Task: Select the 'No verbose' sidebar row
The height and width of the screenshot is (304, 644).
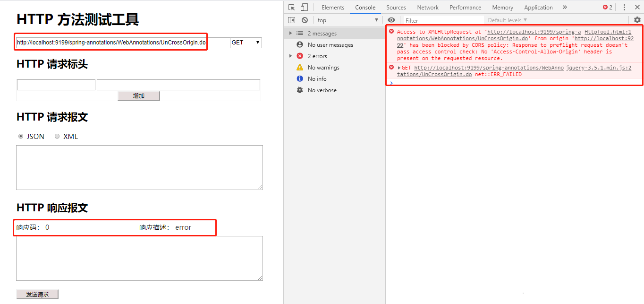Action: 334,90
